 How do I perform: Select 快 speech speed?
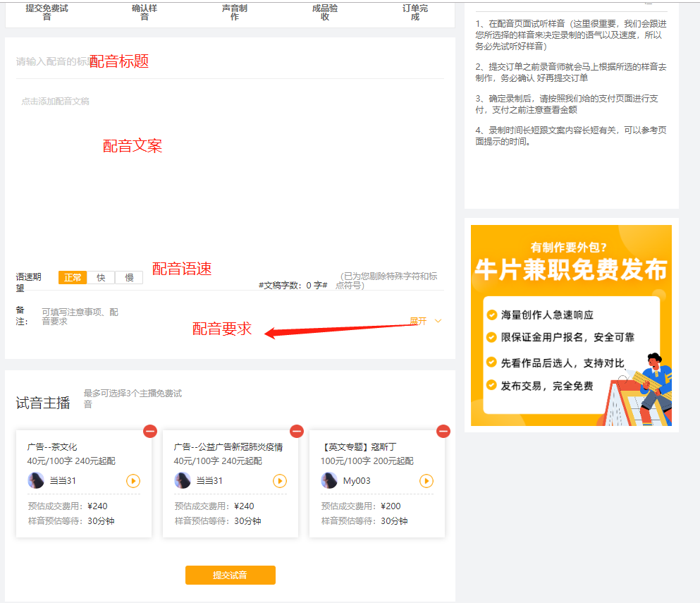coord(100,277)
